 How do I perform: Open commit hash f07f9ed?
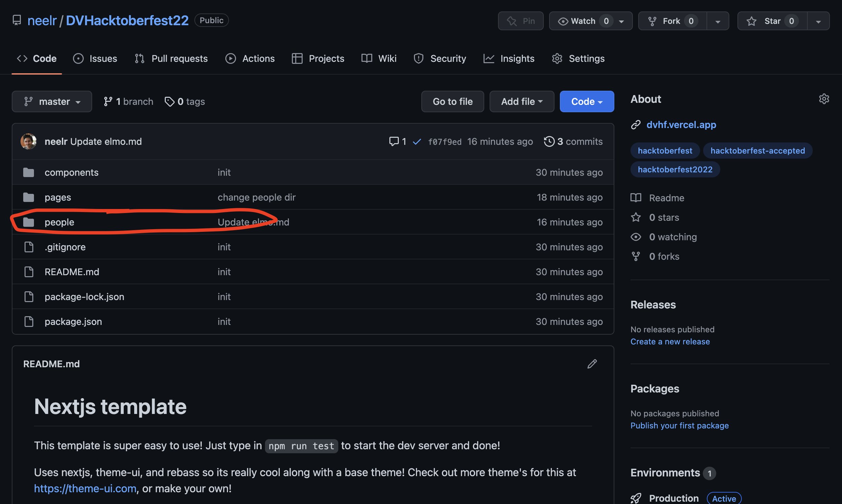click(x=445, y=141)
